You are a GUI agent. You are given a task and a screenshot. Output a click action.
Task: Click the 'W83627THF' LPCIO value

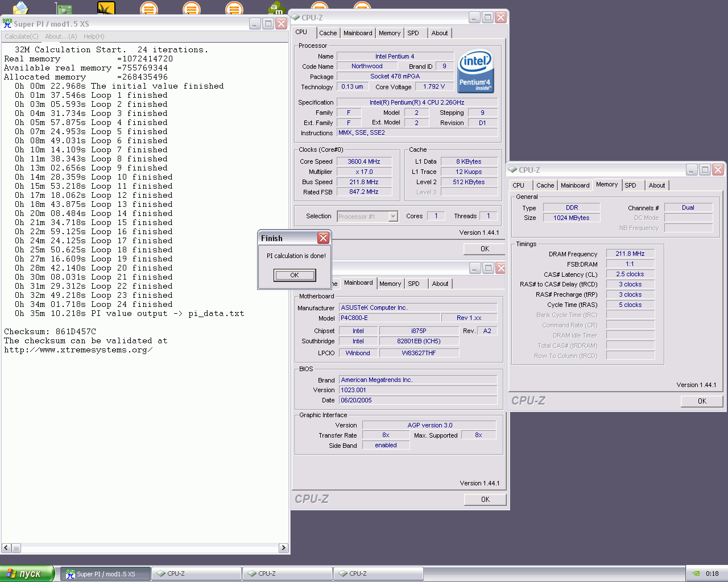(x=419, y=353)
